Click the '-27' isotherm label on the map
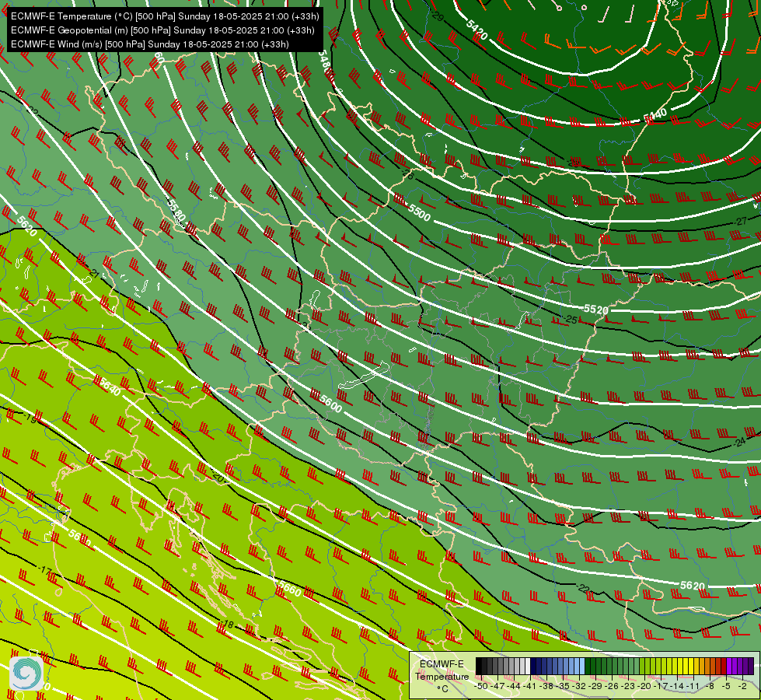761x700 pixels. [x=741, y=222]
